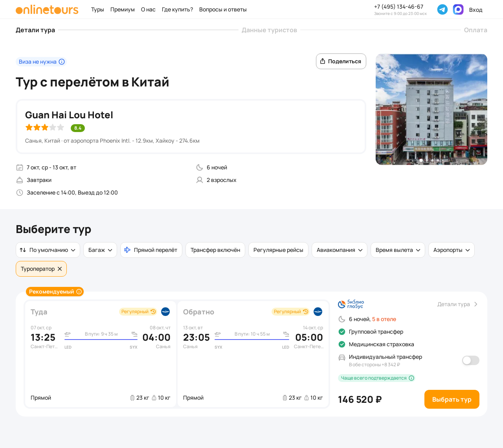Click the car icon for individual transfer
The width and height of the screenshot is (503, 448).
(x=342, y=358)
